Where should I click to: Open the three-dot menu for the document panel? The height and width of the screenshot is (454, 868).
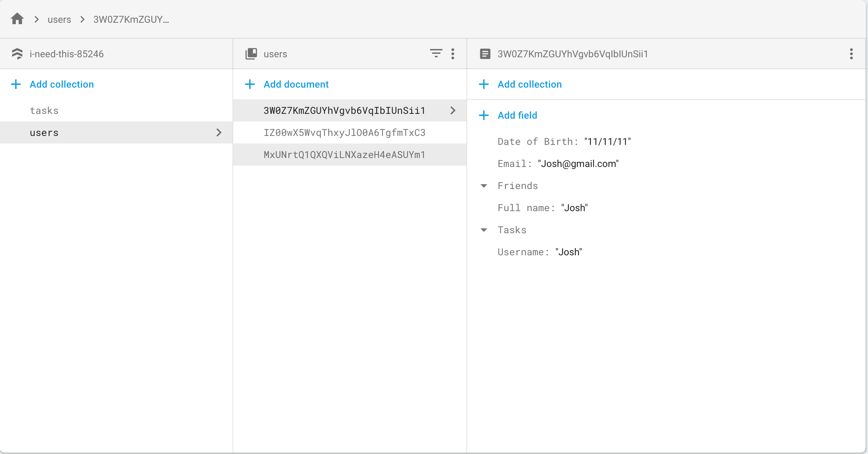[851, 53]
